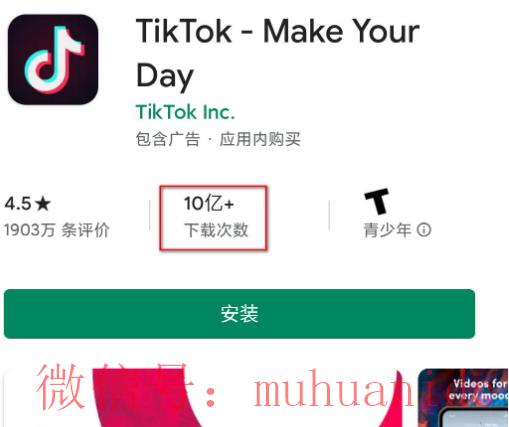Viewport: 509px width, 427px height.
Task: Click the 4.5 rating number
Action: (x=18, y=204)
